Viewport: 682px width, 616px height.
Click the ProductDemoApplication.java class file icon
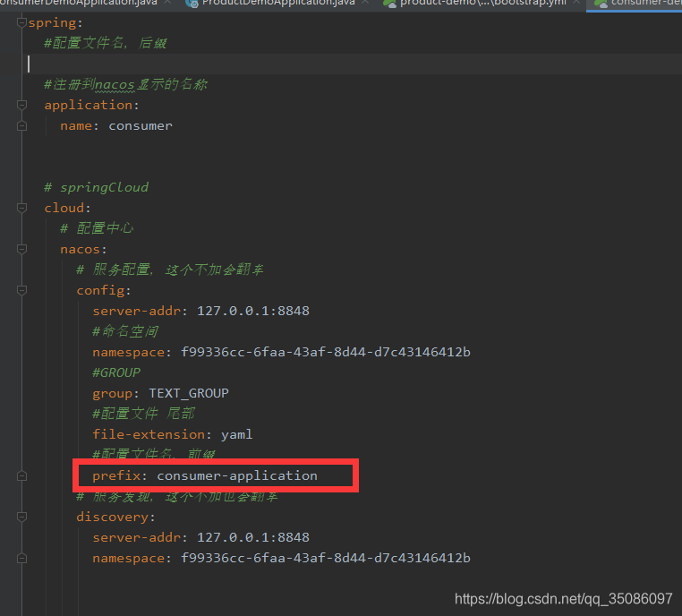tap(192, 4)
